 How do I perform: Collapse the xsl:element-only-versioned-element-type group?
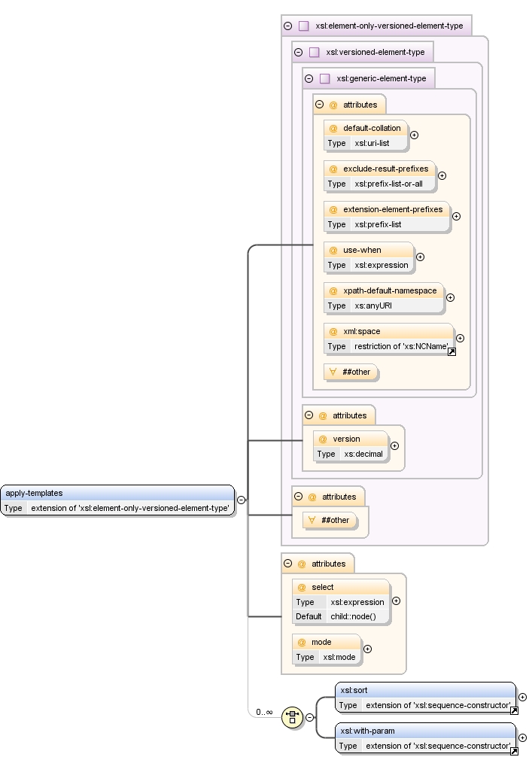click(x=287, y=26)
